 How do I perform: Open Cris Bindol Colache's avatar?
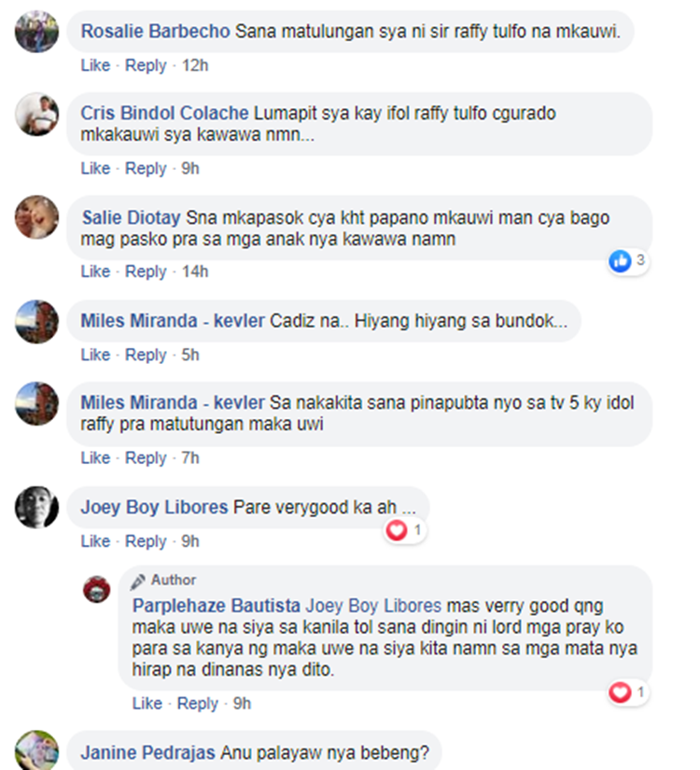pos(36,114)
